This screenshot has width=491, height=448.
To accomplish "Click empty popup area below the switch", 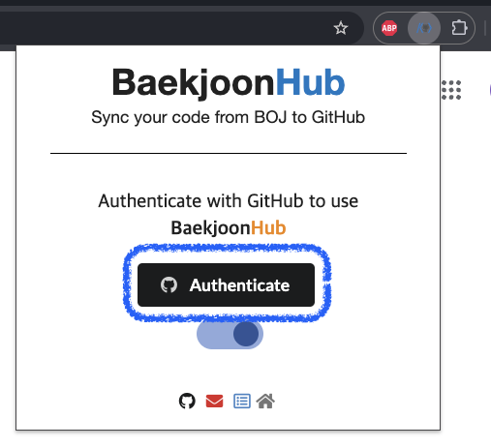I will (x=229, y=370).
